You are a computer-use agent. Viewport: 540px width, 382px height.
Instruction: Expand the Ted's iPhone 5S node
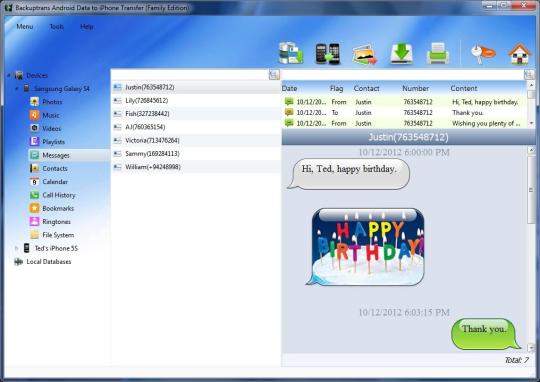point(17,248)
